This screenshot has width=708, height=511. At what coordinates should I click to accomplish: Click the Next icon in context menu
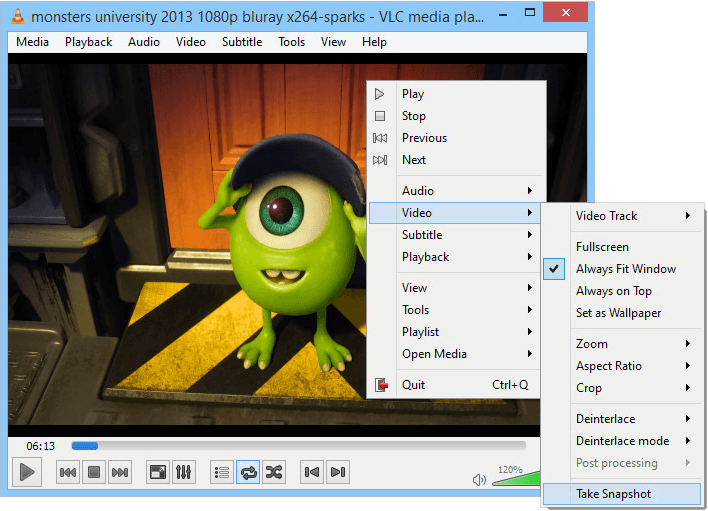pyautogui.click(x=380, y=160)
